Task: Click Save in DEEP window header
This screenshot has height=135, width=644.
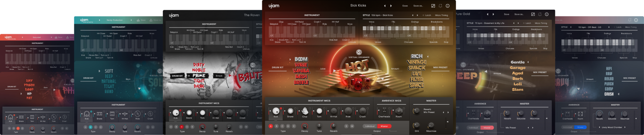Action: pos(507,14)
